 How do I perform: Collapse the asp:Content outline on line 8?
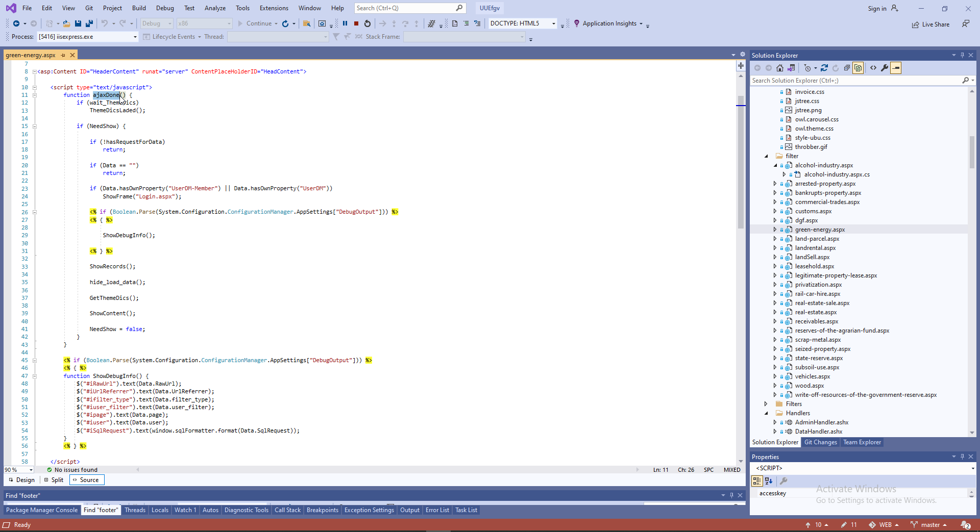[35, 72]
